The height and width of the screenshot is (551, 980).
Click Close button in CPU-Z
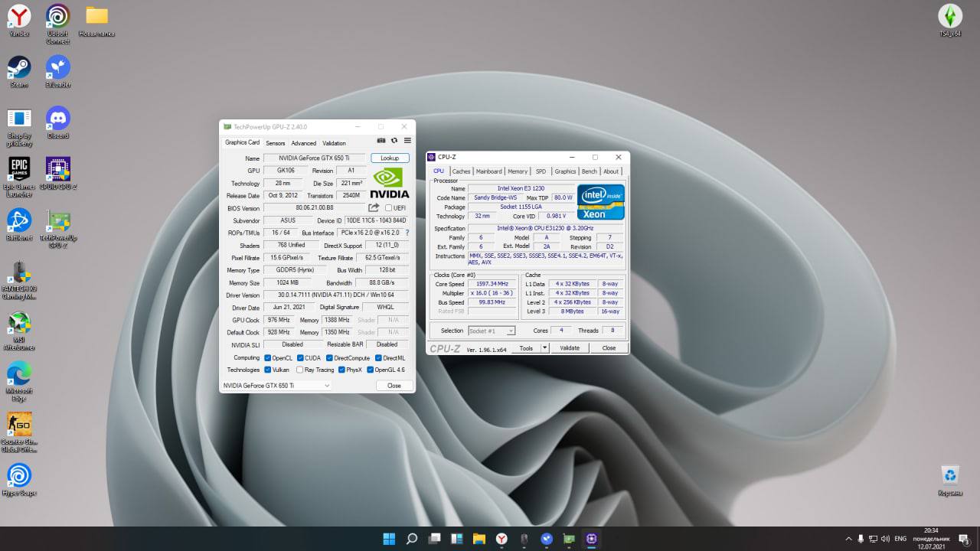(x=609, y=347)
